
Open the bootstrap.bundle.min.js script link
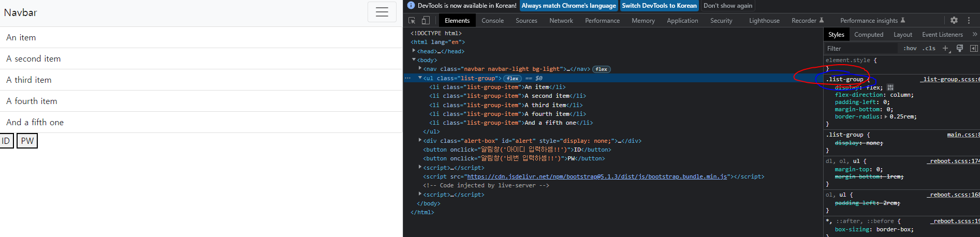[x=597, y=176]
